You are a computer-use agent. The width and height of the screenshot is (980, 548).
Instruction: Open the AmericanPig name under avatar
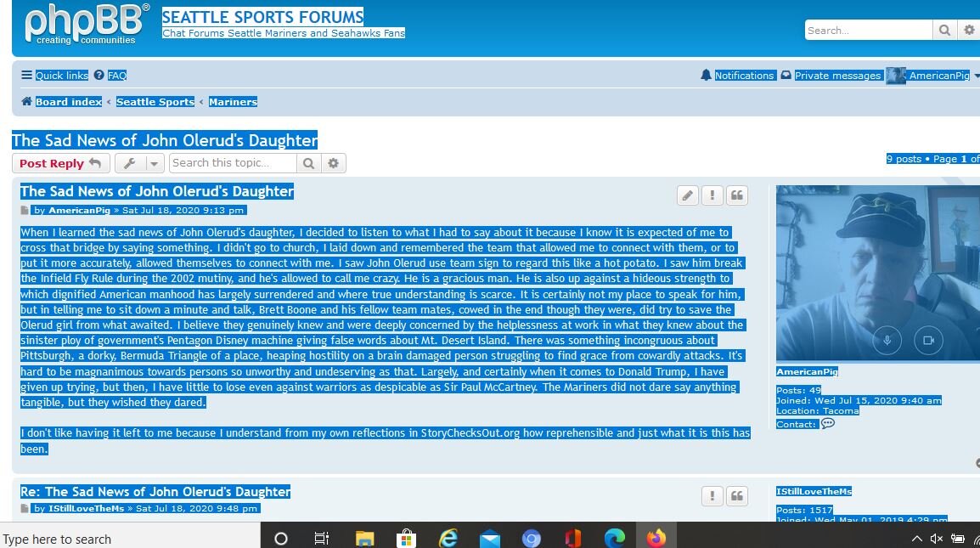click(x=807, y=371)
